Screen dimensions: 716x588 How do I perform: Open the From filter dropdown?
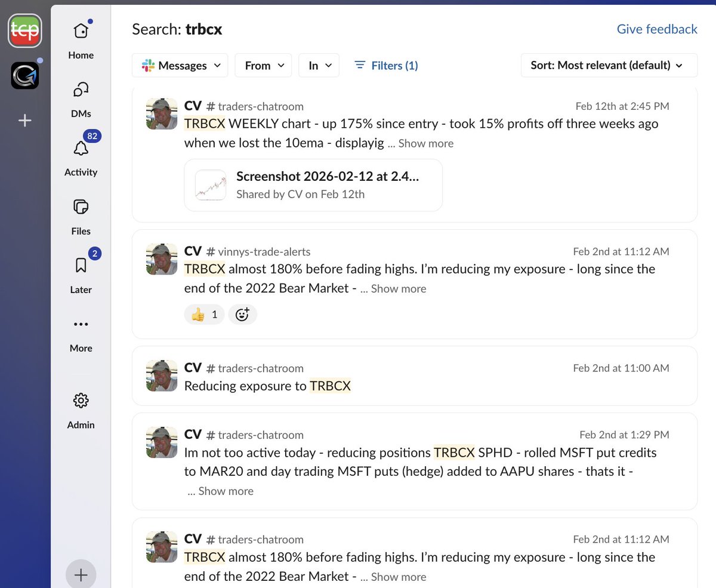tap(263, 66)
